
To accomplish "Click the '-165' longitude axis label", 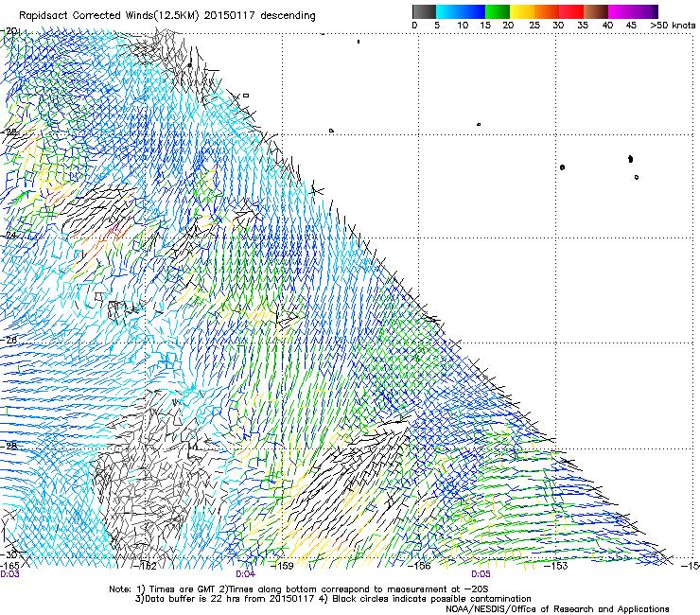I will (9, 566).
